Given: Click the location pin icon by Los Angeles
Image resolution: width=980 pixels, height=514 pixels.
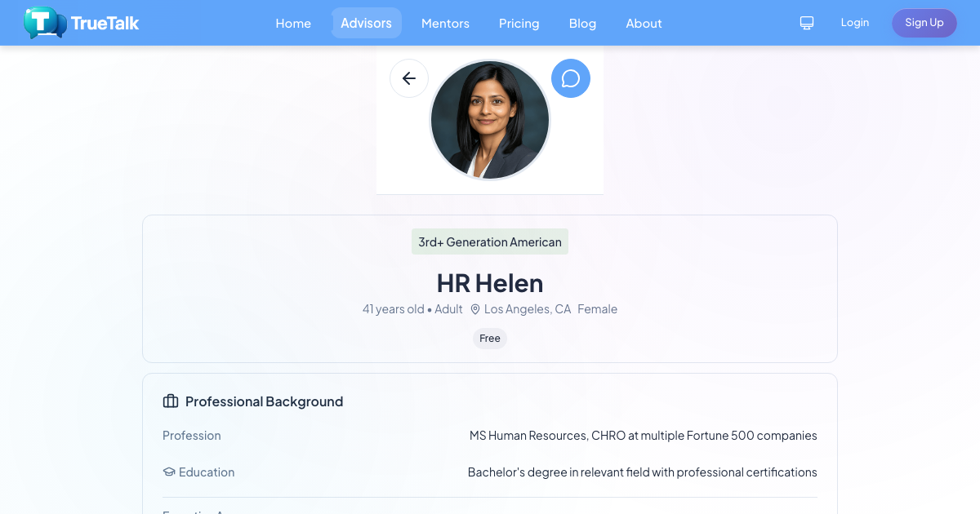Looking at the screenshot, I should point(475,309).
